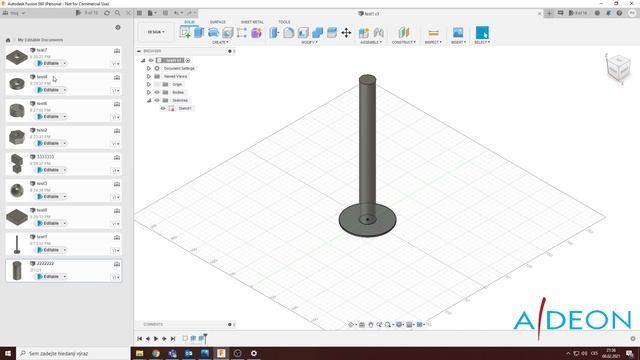
Task: Click the Offset Plane construct icon
Action: (x=404, y=32)
